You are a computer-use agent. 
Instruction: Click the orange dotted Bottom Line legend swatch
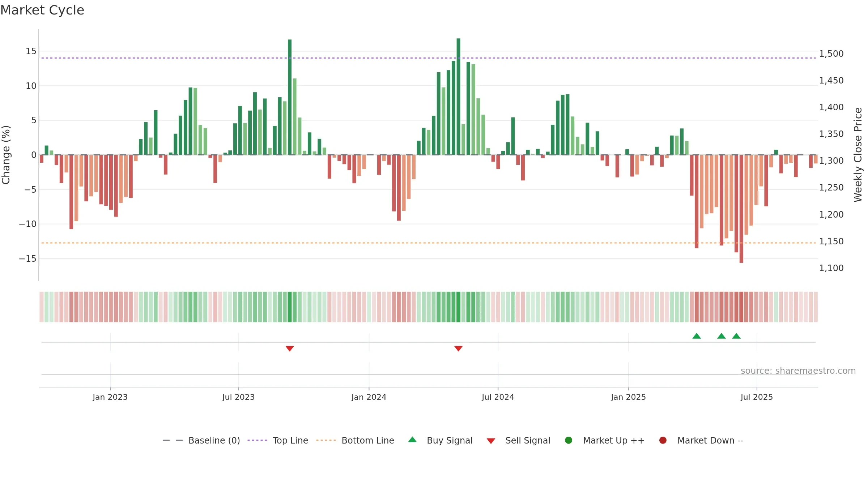pos(326,440)
